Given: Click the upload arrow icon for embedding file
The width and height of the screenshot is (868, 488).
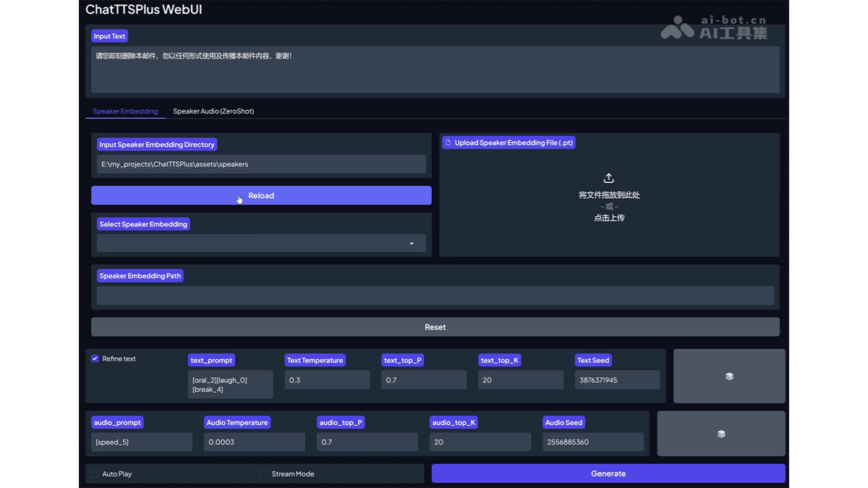Looking at the screenshot, I should [609, 178].
